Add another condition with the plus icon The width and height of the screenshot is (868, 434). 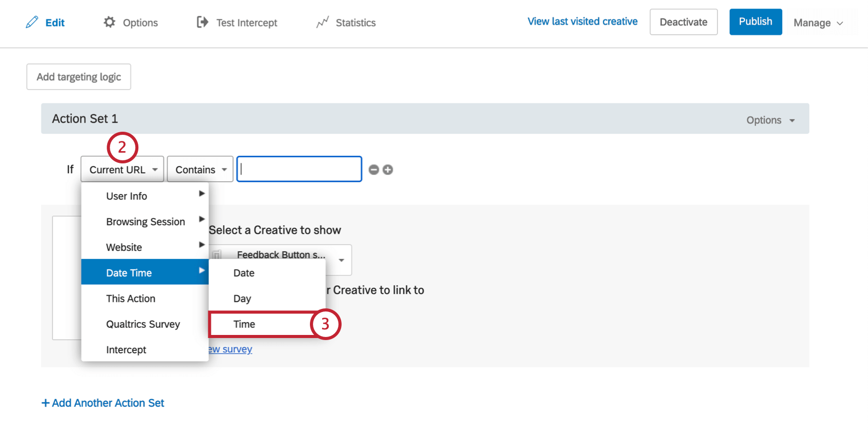[x=388, y=170]
